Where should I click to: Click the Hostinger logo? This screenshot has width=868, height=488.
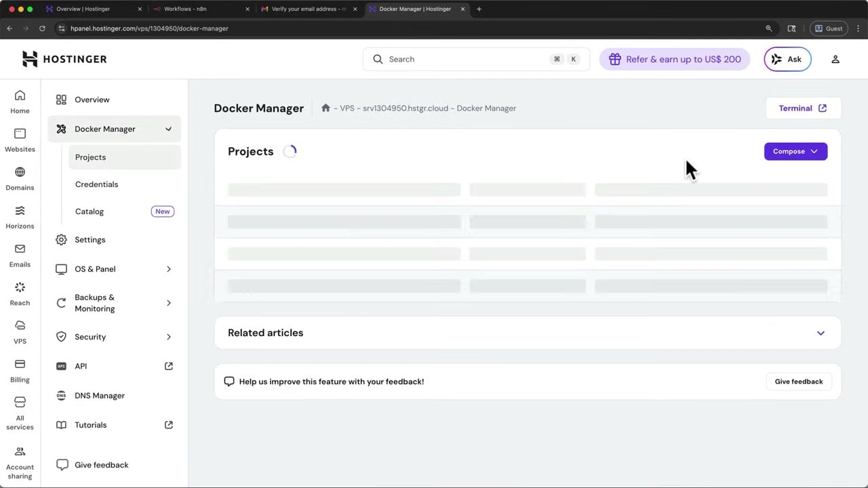[x=64, y=59]
